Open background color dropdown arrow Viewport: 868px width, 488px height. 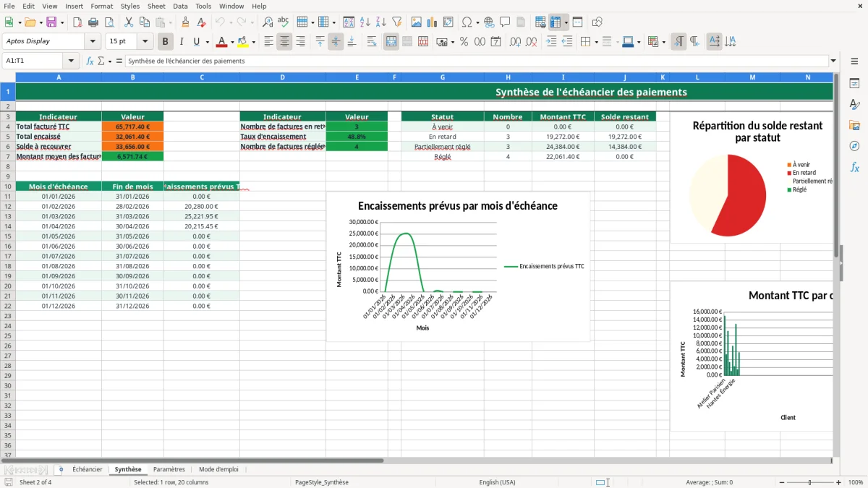pos(253,42)
